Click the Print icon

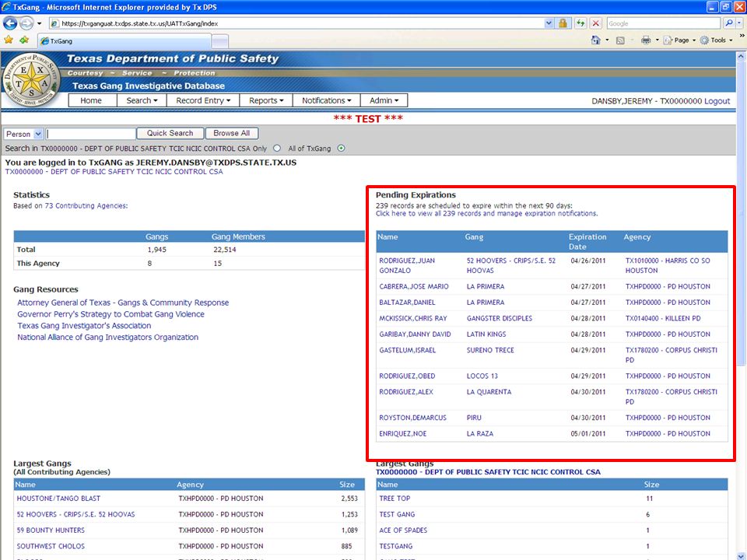coord(646,40)
